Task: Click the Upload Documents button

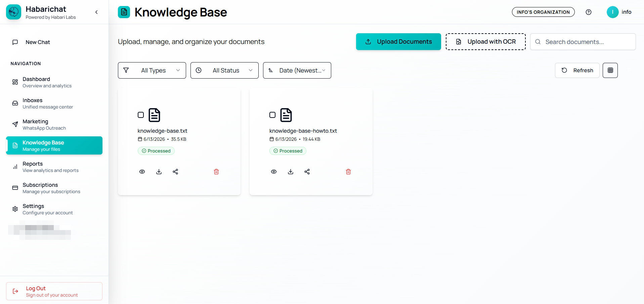Action: [398, 42]
